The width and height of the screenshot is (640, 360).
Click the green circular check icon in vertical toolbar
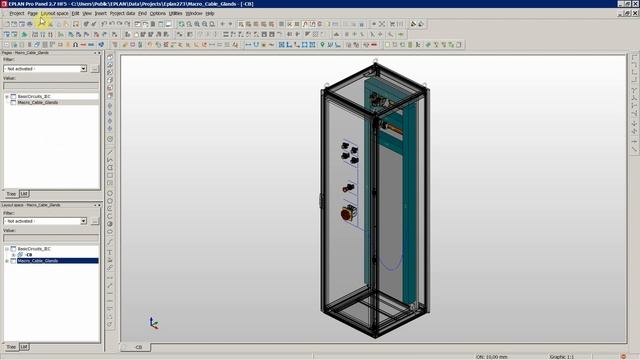coord(110,139)
